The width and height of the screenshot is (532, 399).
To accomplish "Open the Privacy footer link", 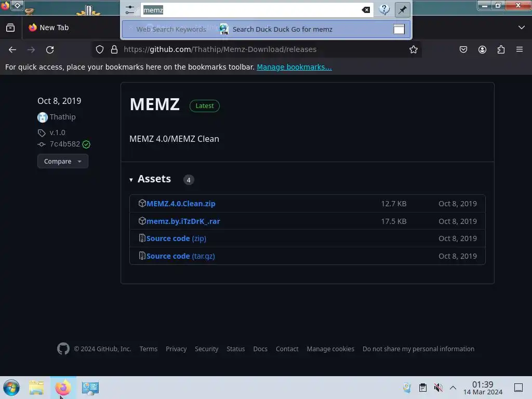I will coord(176,349).
